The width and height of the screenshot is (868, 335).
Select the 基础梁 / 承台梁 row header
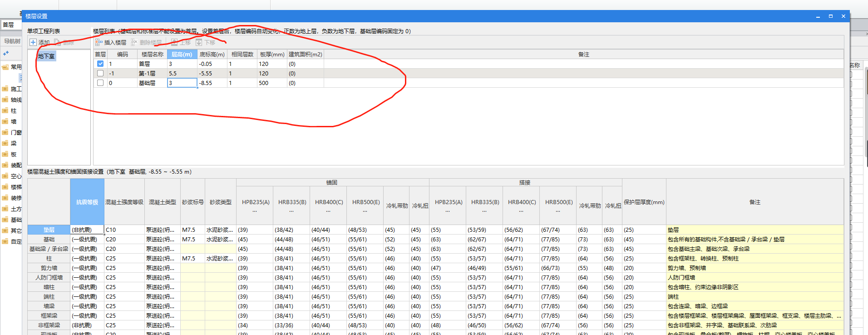(49, 249)
